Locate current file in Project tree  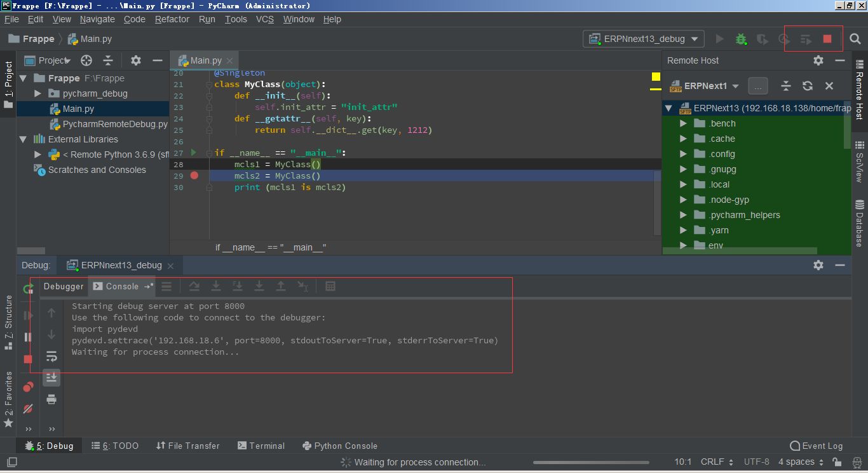86,60
